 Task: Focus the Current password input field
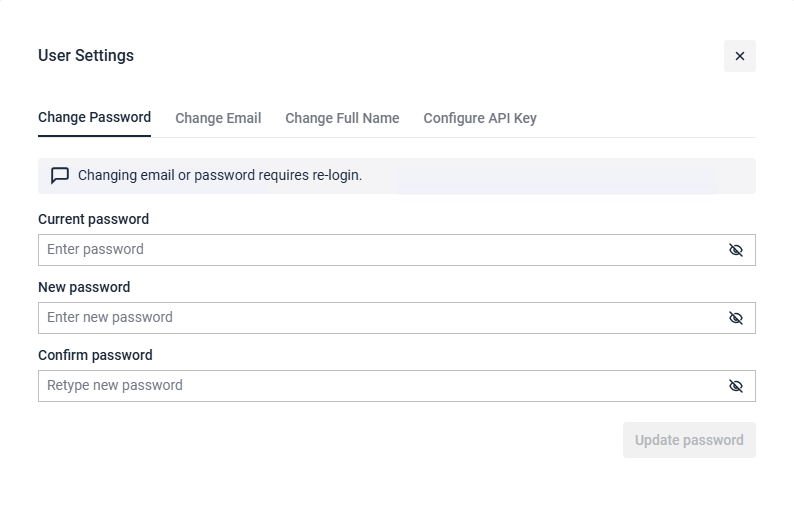point(380,250)
